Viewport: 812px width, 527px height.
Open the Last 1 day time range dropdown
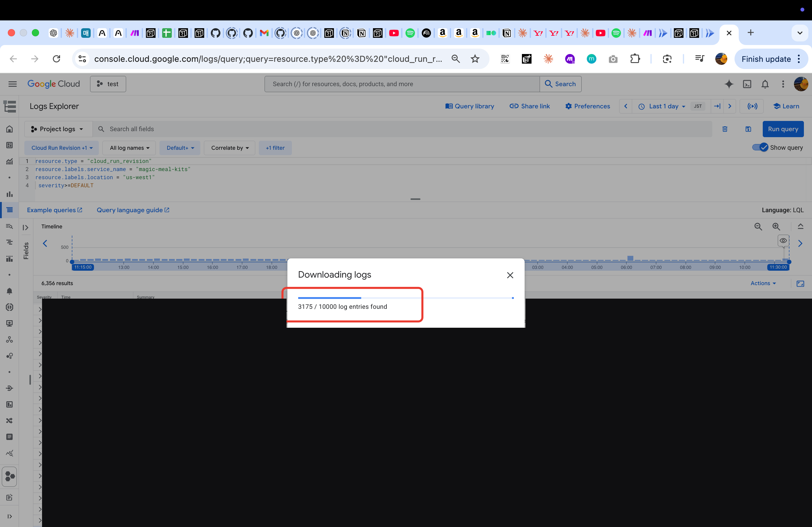click(662, 106)
